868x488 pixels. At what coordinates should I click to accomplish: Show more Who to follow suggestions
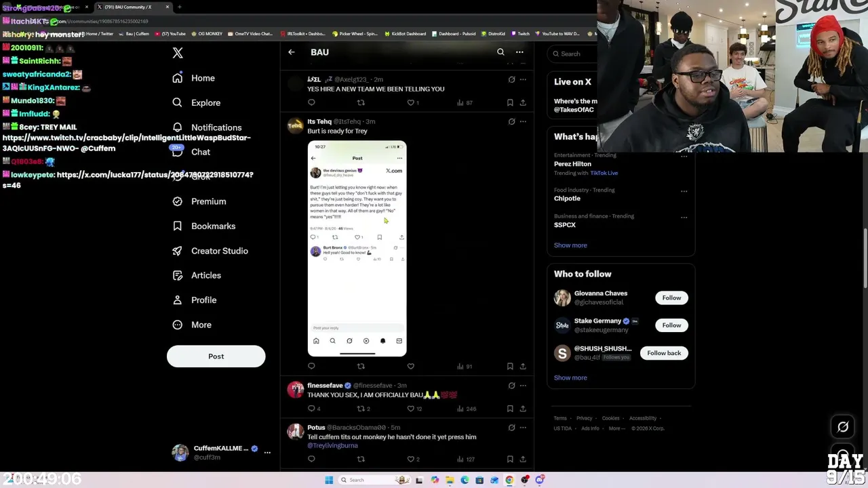click(570, 378)
